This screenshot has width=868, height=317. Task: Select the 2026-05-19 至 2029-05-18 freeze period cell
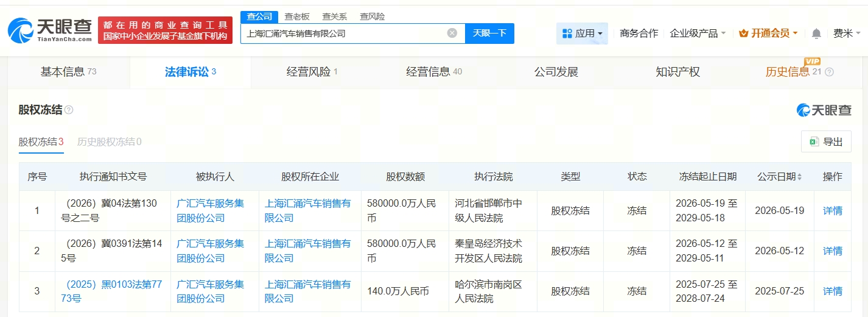click(x=707, y=211)
